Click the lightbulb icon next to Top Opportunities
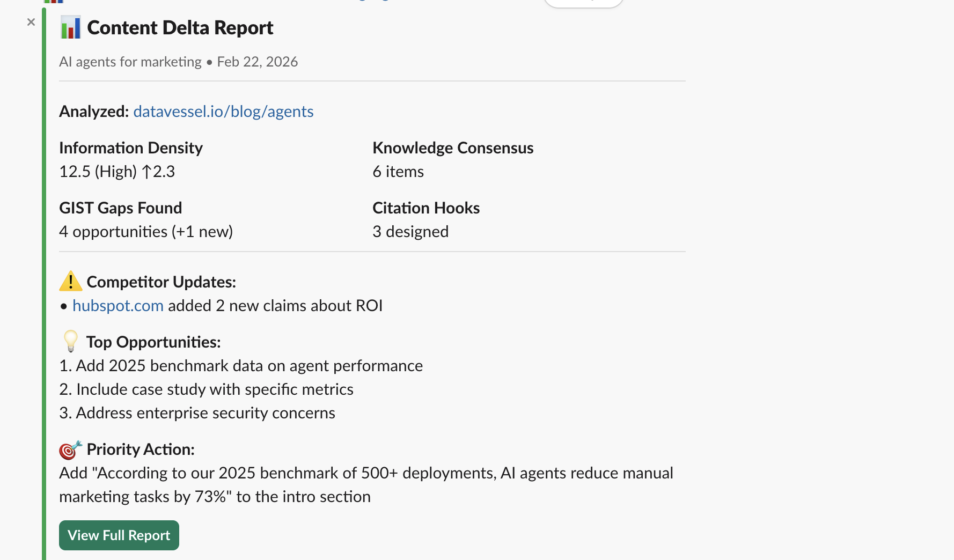954x560 pixels. pos(69,341)
